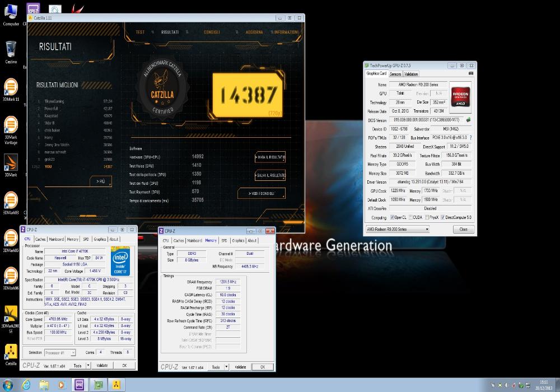Open the Cestino recycle bin icon
The height and width of the screenshot is (392, 560).
click(x=11, y=52)
